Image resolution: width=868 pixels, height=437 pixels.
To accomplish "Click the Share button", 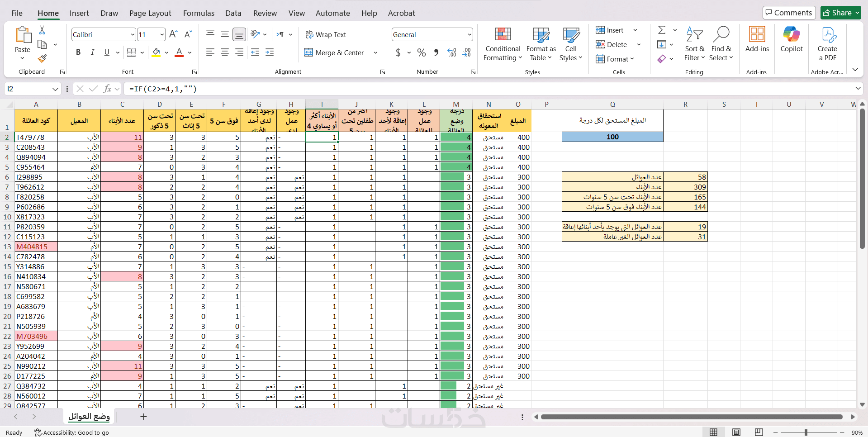I will (x=841, y=13).
